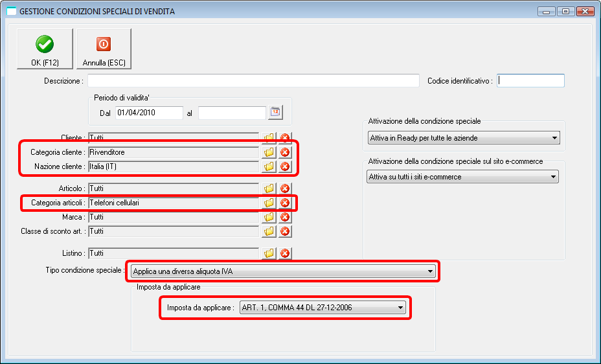The width and height of the screenshot is (601, 364).
Task: Browse Classe di sconto art. folder icon
Action: click(x=269, y=231)
